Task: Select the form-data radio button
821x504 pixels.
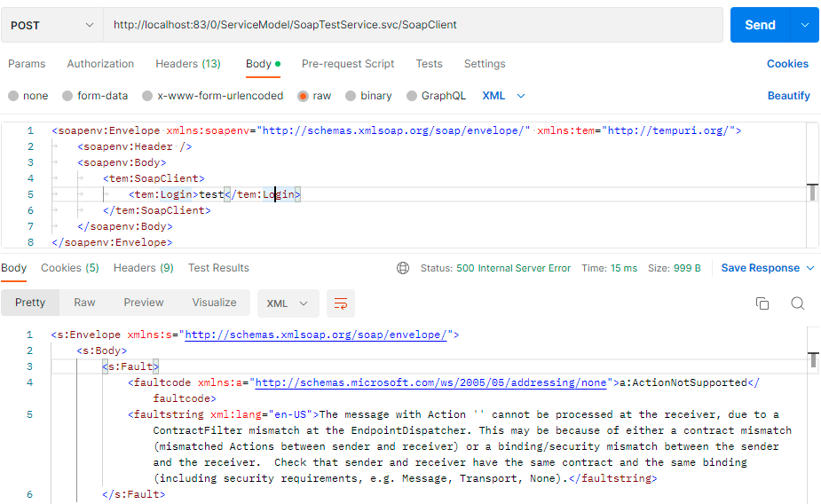Action: [67, 96]
